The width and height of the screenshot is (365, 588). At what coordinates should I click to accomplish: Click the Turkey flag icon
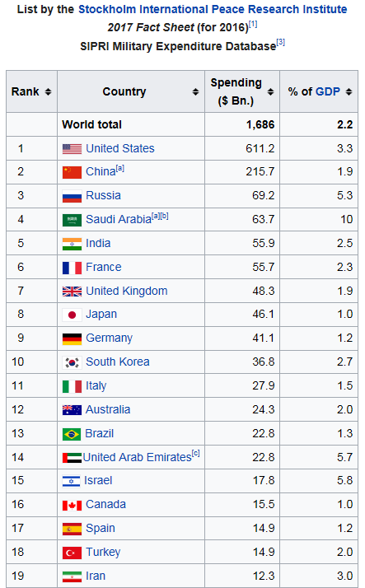72,553
